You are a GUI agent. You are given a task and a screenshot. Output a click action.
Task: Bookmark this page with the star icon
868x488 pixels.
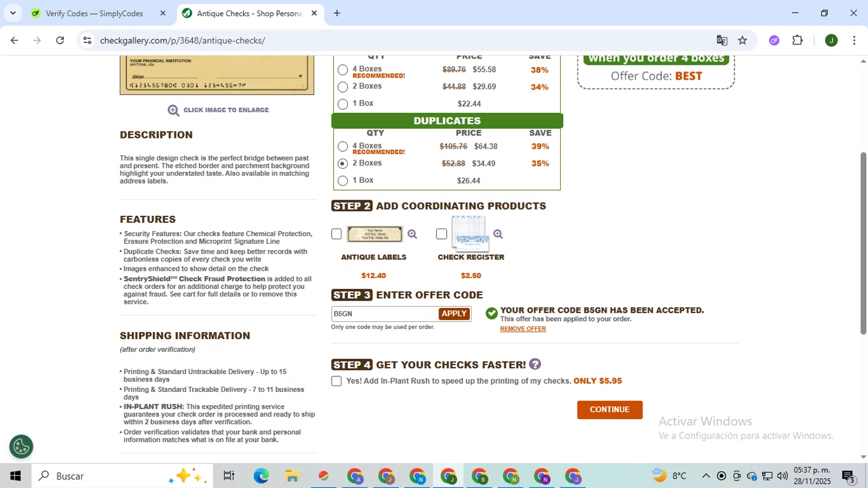pos(742,41)
